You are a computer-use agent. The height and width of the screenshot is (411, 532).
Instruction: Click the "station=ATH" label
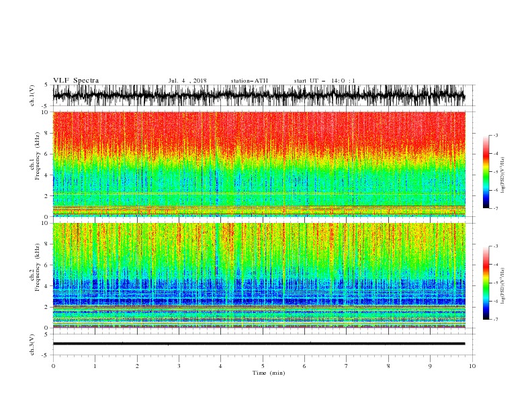pyautogui.click(x=249, y=81)
